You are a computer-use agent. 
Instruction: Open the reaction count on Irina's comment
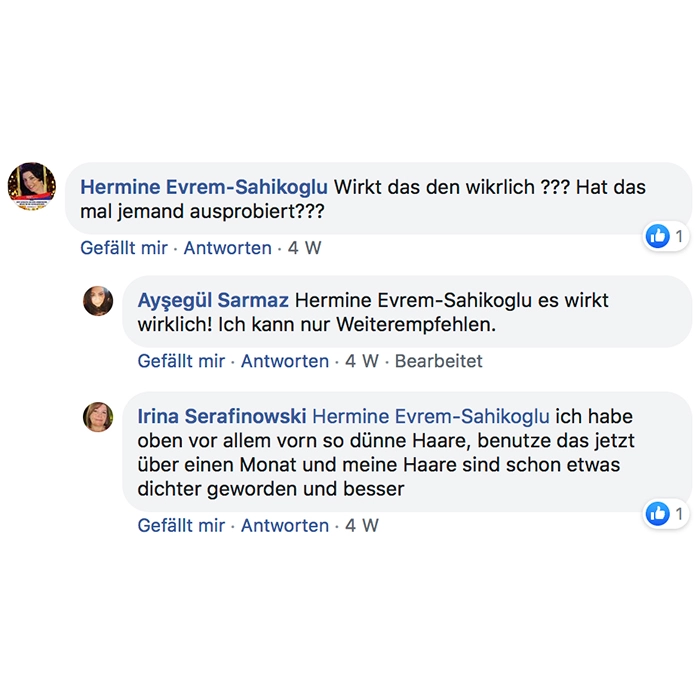(x=679, y=514)
